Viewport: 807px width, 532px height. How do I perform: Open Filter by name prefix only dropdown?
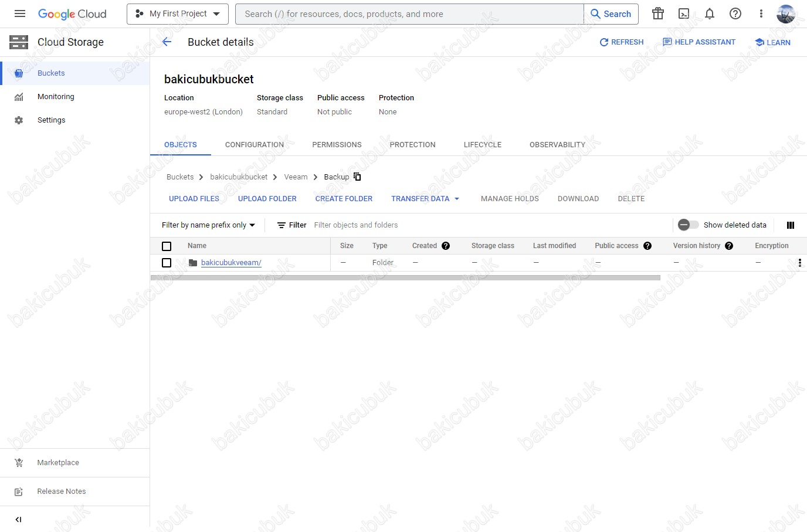tap(209, 225)
